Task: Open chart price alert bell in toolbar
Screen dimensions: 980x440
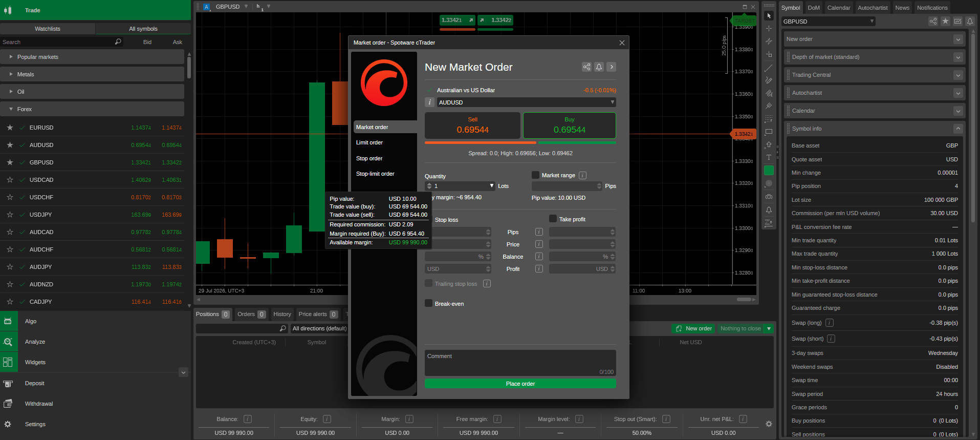Action: 769,210
